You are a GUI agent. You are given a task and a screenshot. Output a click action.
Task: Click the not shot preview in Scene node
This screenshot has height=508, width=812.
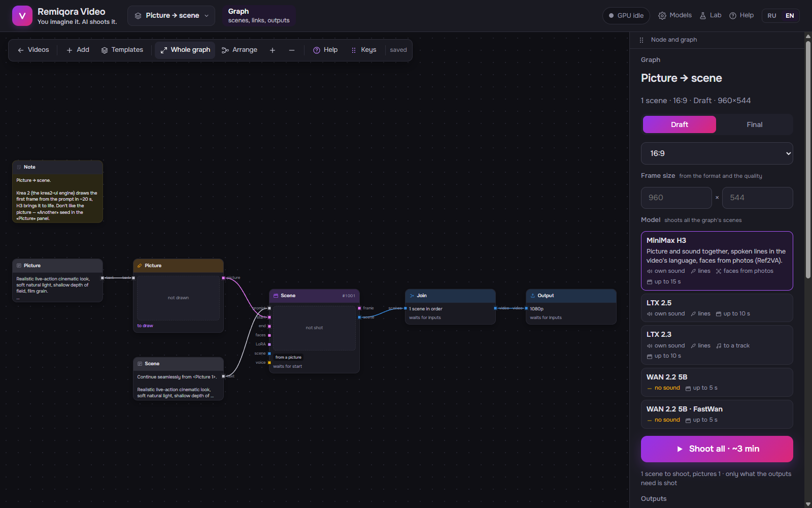click(314, 328)
